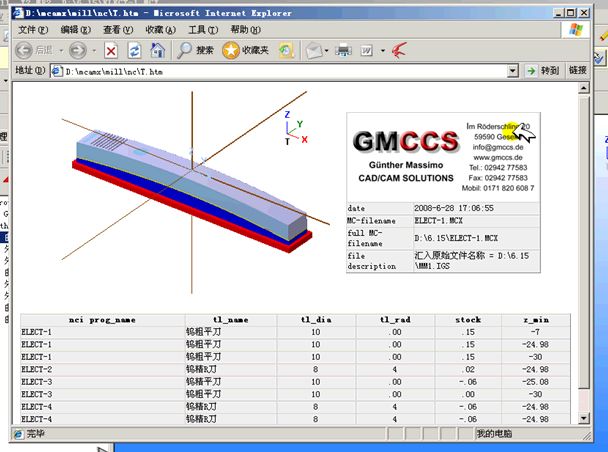Screen dimensions: 608x452
Task: Click the Windows flag logo
Action: (x=575, y=29)
